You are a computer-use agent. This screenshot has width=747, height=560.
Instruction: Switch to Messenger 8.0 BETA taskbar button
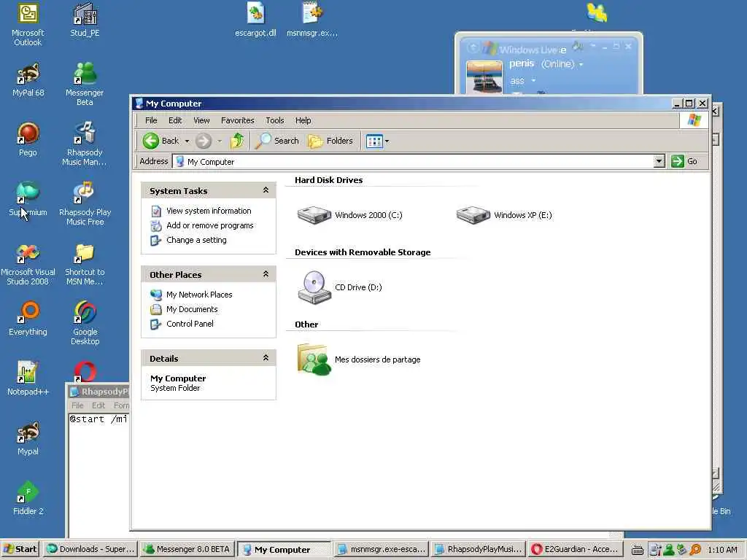187,549
